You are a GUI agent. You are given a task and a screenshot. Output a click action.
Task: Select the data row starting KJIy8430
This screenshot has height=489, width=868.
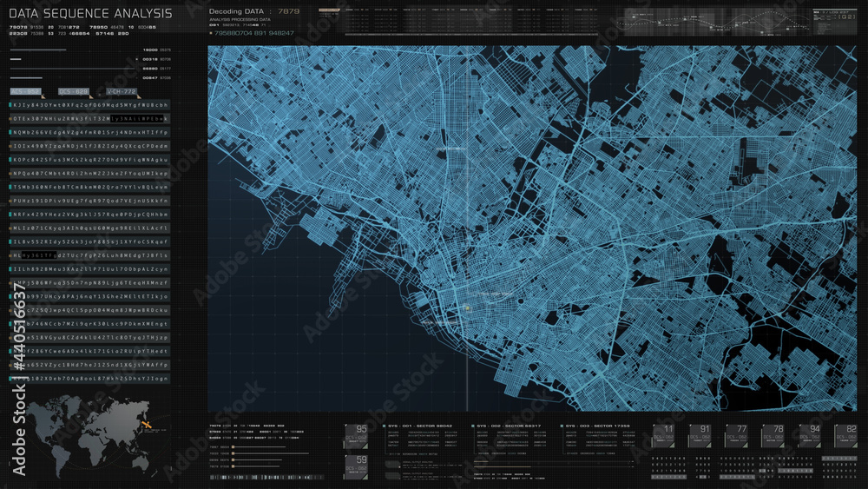click(x=89, y=105)
